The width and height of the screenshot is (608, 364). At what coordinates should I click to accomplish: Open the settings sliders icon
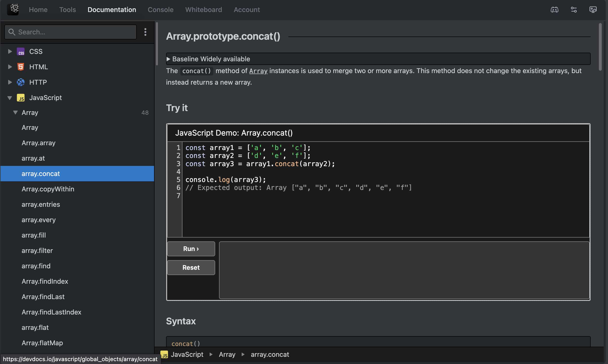pos(574,10)
